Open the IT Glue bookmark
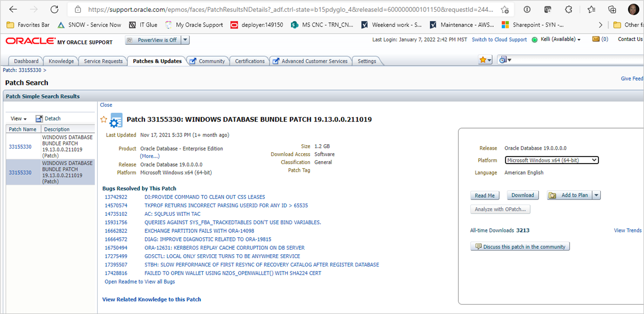Screen dimensions: 644x314 pyautogui.click(x=143, y=25)
